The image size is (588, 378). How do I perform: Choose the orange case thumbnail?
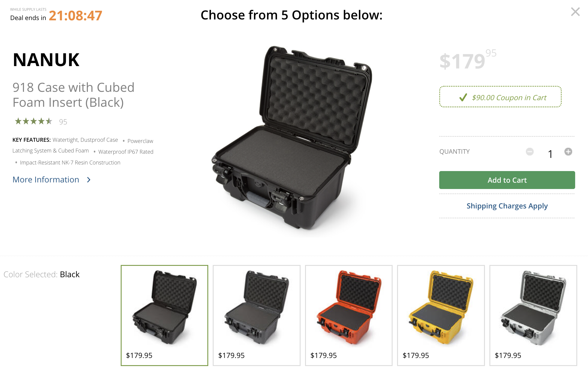point(349,315)
